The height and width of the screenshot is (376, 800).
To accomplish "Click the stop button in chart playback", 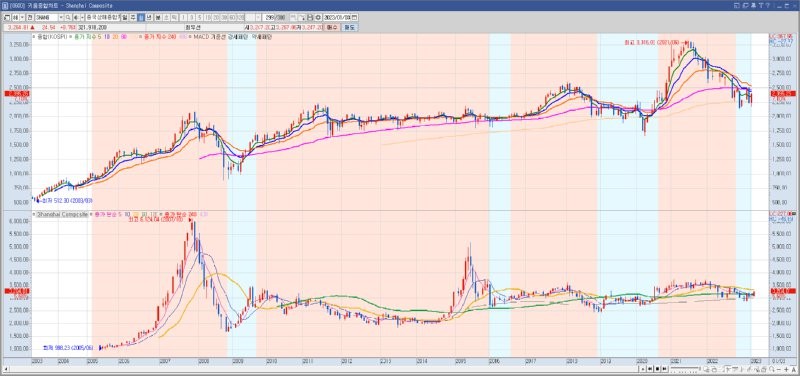I will [x=657, y=369].
